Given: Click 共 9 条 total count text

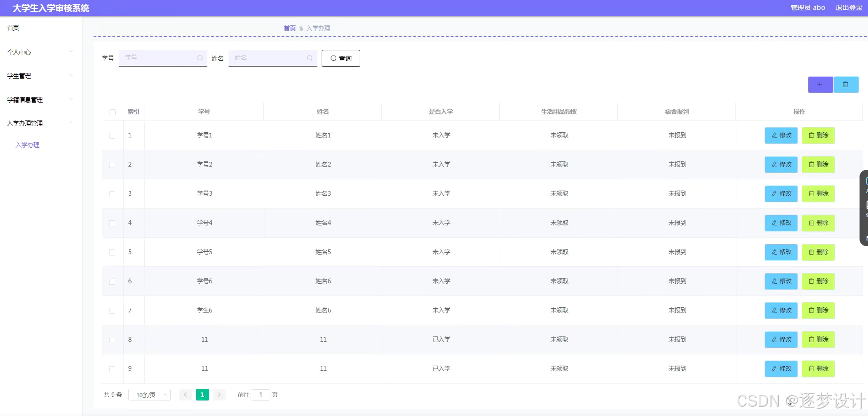Looking at the screenshot, I should 113,395.
